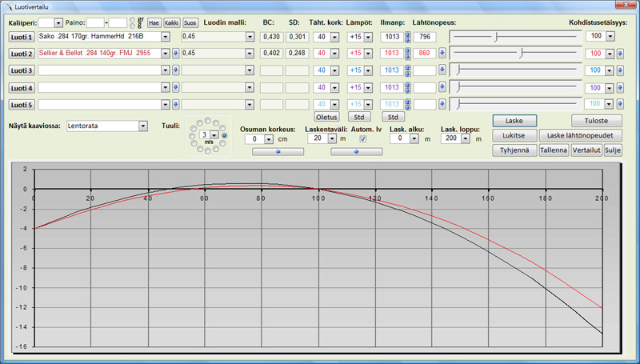The width and height of the screenshot is (640, 364).
Task: Decrease Luoti 3 Ilmanp pressure with down spinner
Action: coord(407,74)
